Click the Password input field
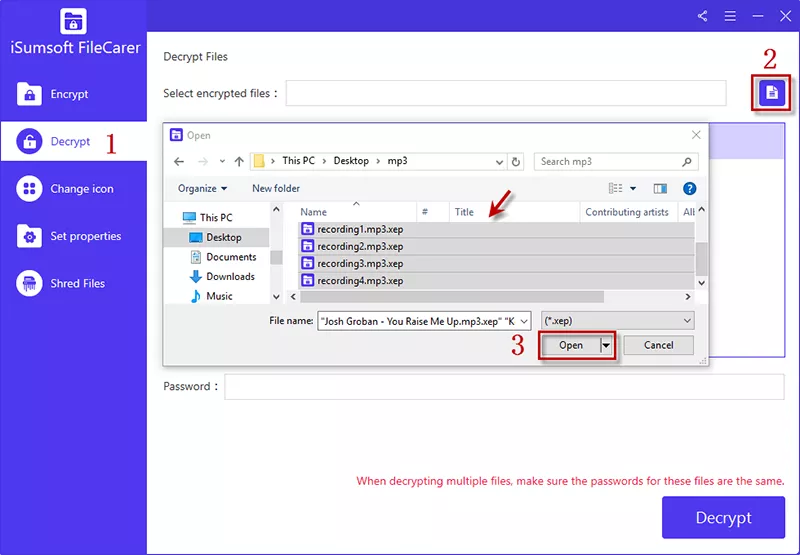The image size is (800, 555). pyautogui.click(x=504, y=387)
